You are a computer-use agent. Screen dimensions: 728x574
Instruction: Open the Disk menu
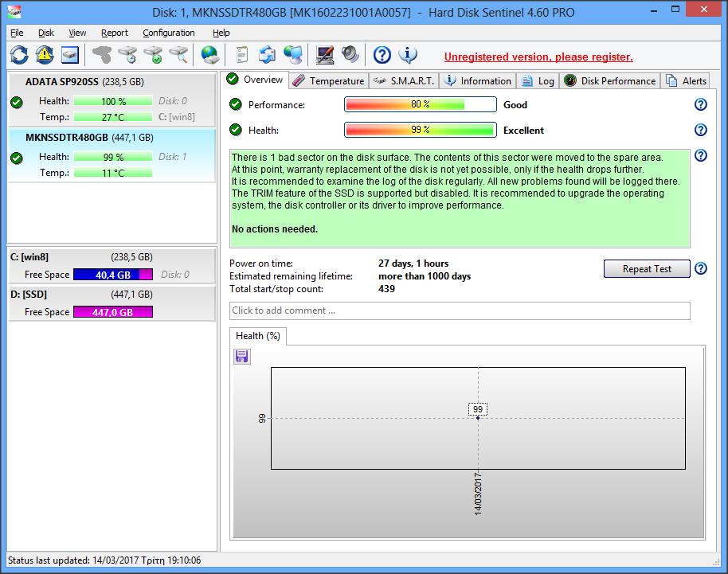(x=46, y=33)
